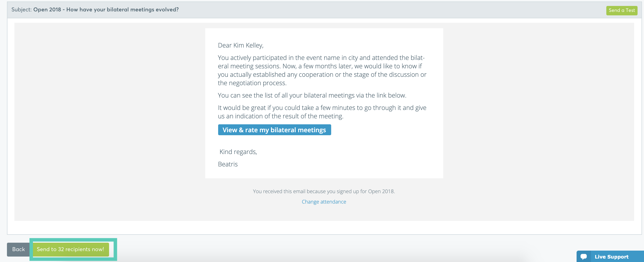644x262 pixels.
Task: Click the 'Beatris' signature text
Action: point(228,164)
